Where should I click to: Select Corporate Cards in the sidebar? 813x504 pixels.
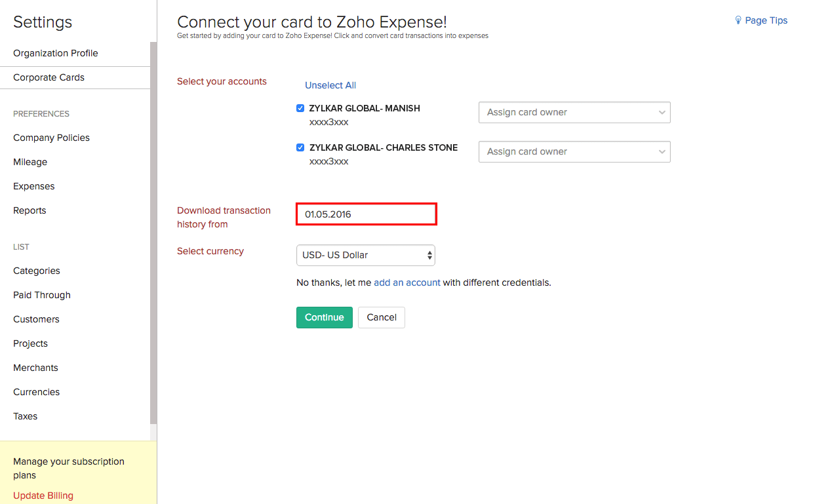pos(49,77)
